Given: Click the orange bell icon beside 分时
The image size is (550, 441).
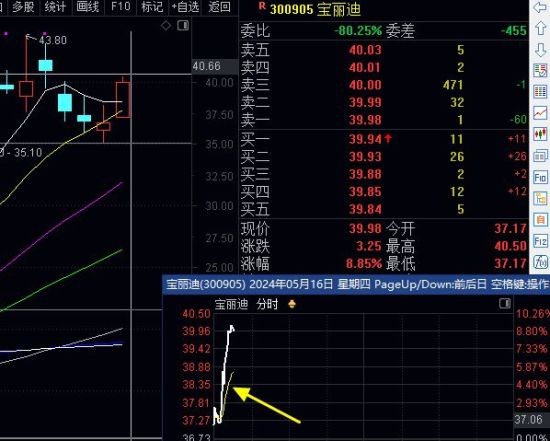Looking at the screenshot, I should [x=291, y=304].
